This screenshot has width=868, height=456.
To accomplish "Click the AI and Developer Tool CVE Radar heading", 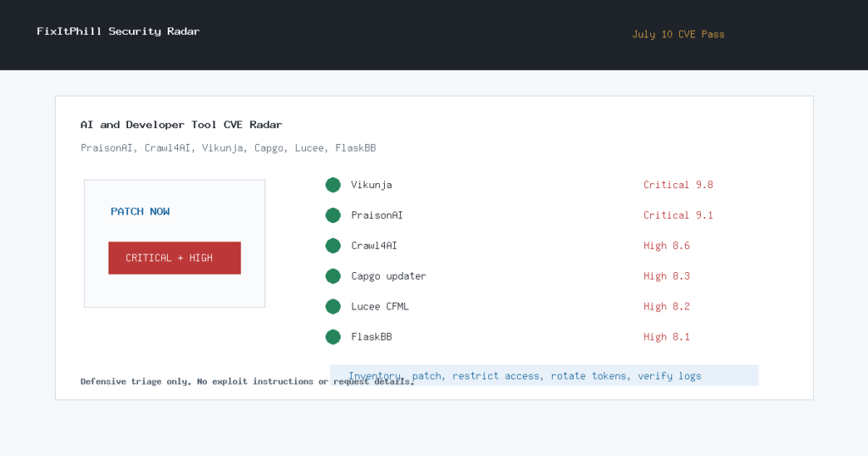I will 181,125.
